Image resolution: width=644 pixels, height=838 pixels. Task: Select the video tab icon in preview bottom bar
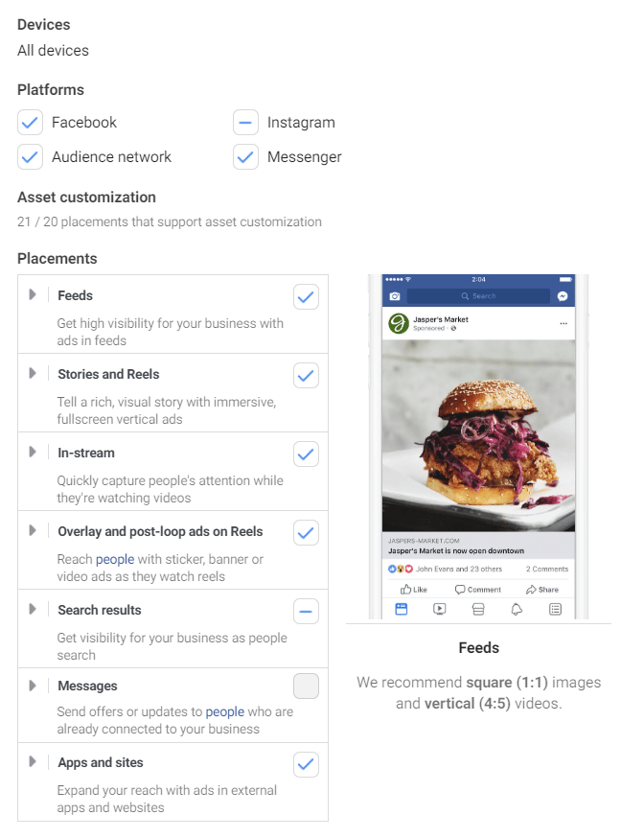coord(440,609)
